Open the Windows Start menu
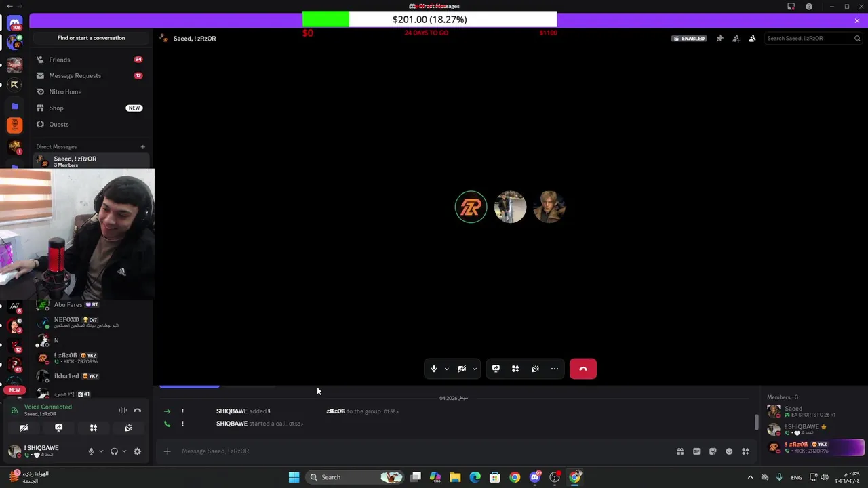Viewport: 868px width, 488px height. (294, 477)
